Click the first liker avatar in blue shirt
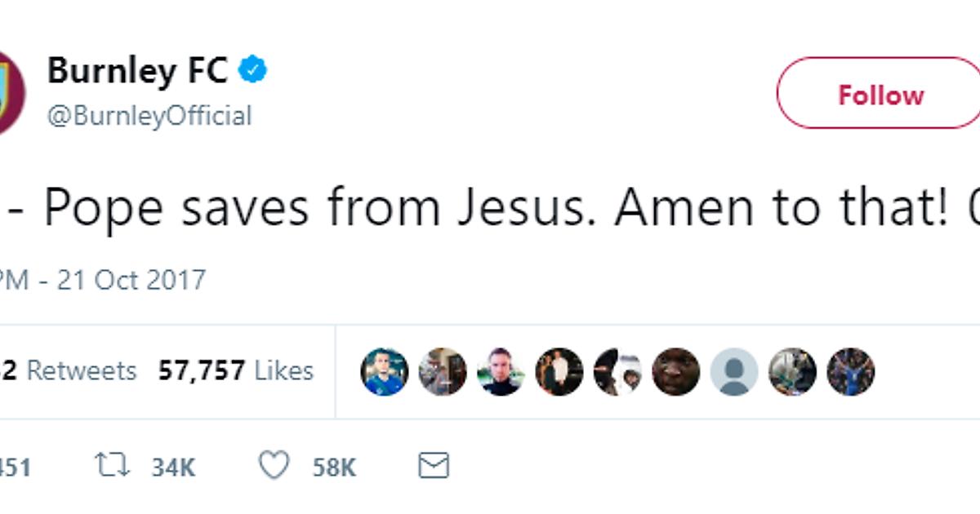Screen dimensions: 980x514 [x=384, y=372]
